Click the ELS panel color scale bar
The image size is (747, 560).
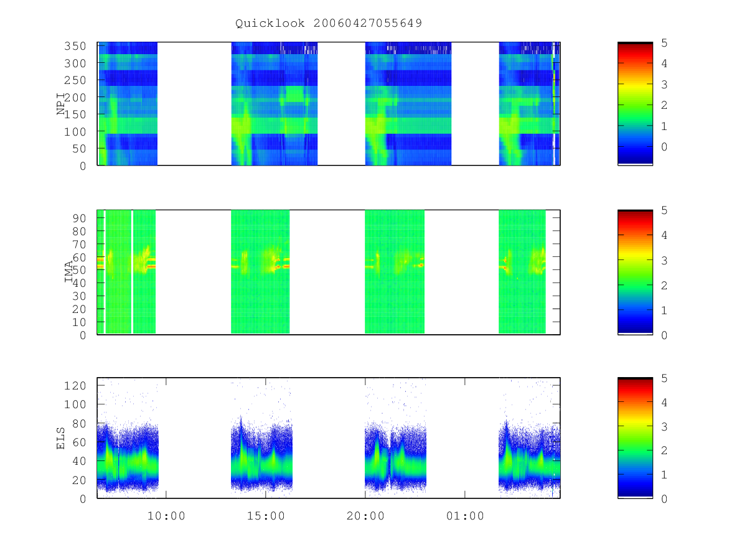click(x=635, y=437)
